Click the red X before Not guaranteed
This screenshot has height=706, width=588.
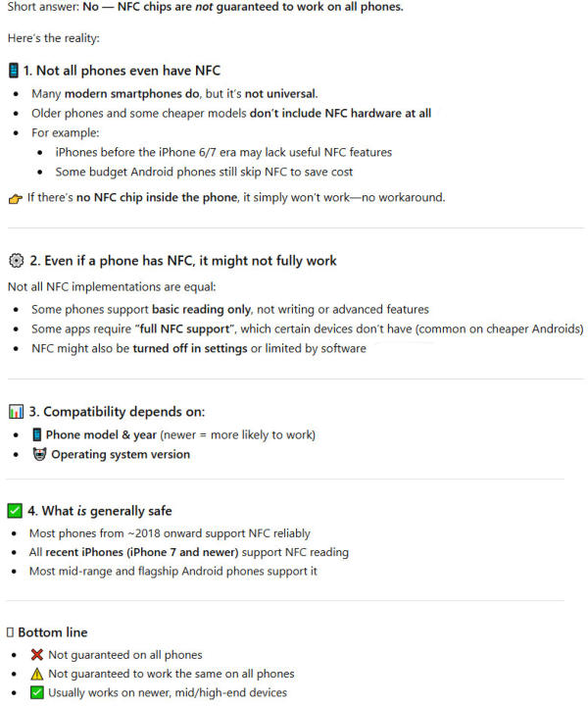[x=37, y=655]
